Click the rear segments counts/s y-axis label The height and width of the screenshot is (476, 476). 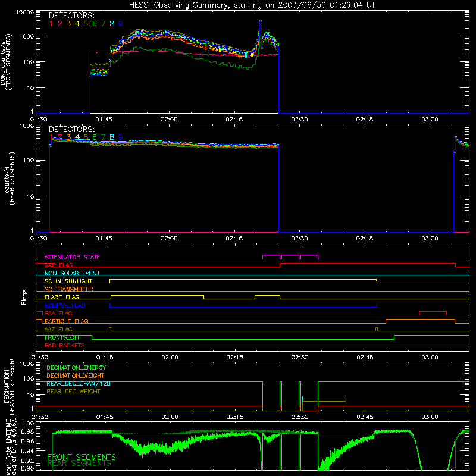click(x=10, y=178)
